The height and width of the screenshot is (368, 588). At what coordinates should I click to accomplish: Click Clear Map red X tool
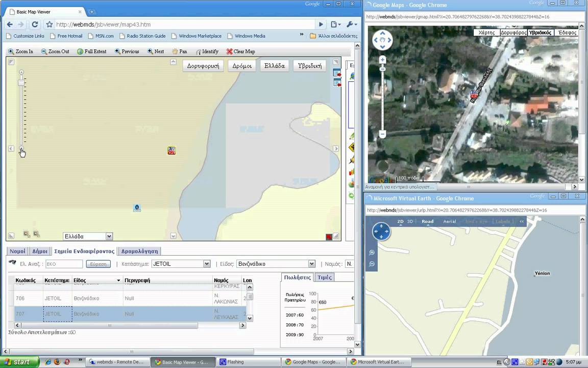(x=241, y=52)
